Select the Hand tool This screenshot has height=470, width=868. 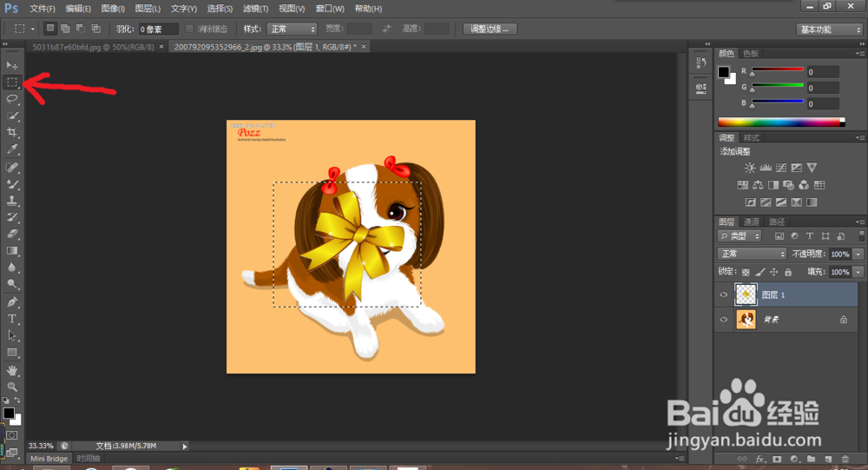tap(11, 370)
